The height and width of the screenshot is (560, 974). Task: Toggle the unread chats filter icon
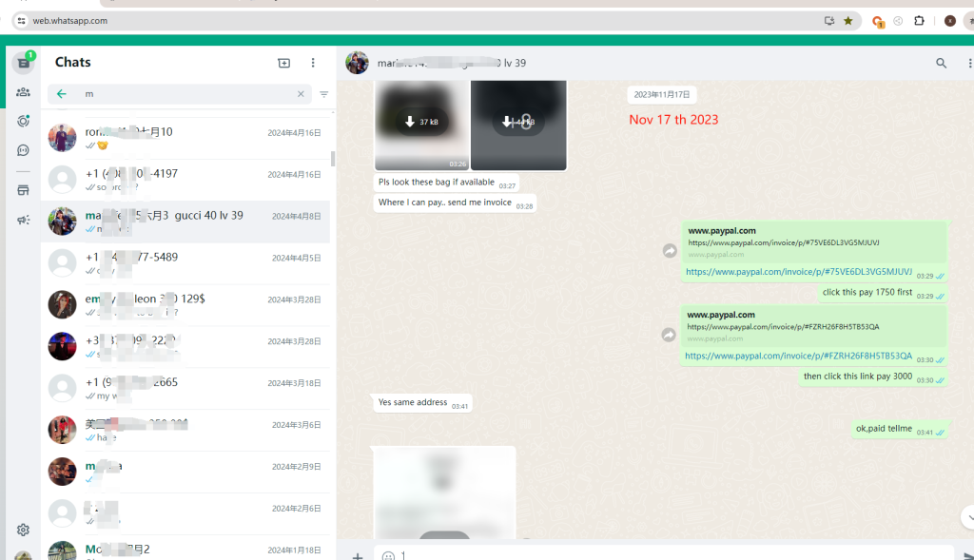pos(324,94)
